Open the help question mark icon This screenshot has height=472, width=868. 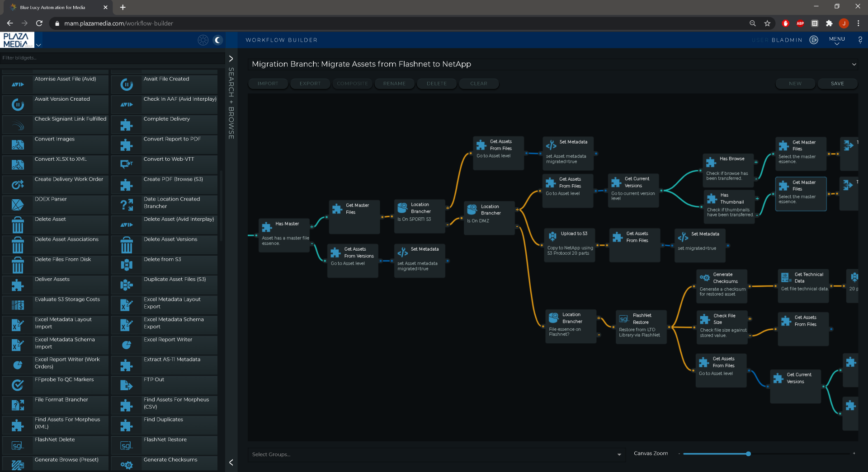(860, 40)
